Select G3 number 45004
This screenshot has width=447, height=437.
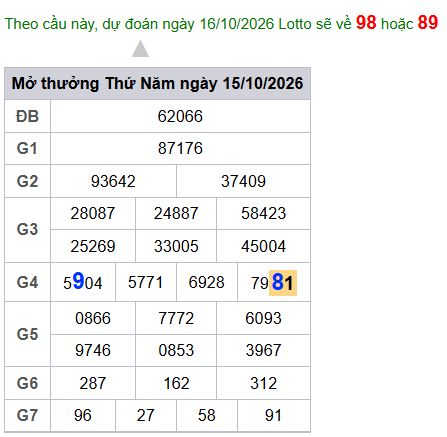pyautogui.click(x=263, y=246)
